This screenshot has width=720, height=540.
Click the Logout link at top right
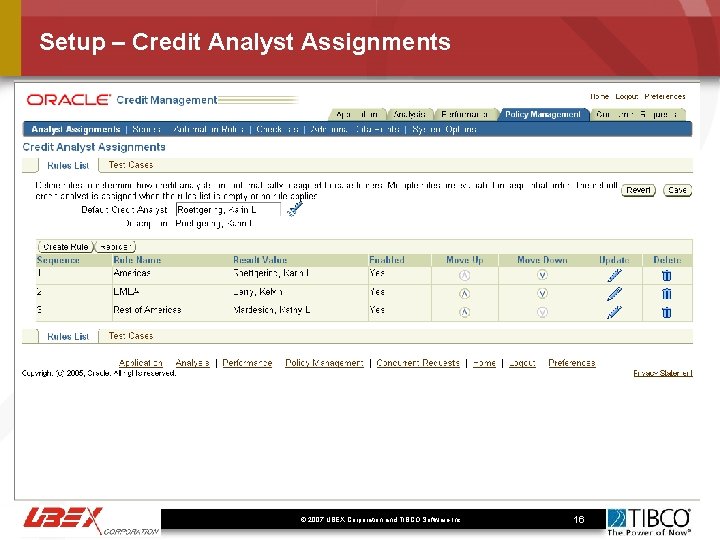click(627, 96)
